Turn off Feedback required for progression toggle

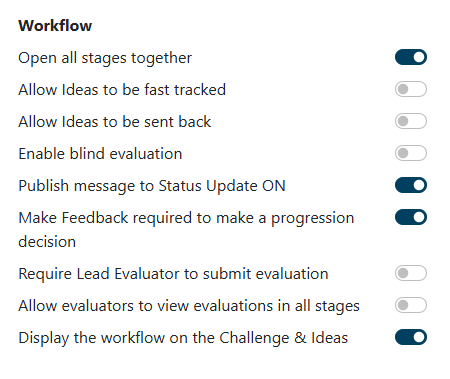point(411,217)
